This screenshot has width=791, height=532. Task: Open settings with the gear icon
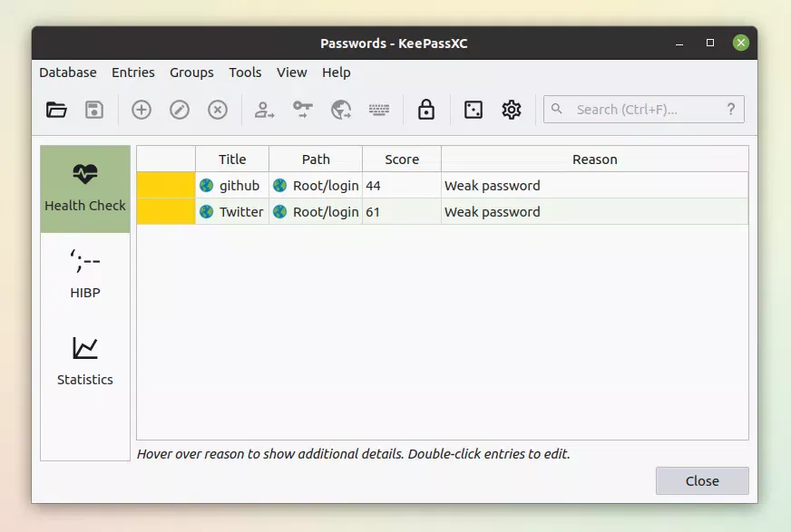click(x=511, y=110)
